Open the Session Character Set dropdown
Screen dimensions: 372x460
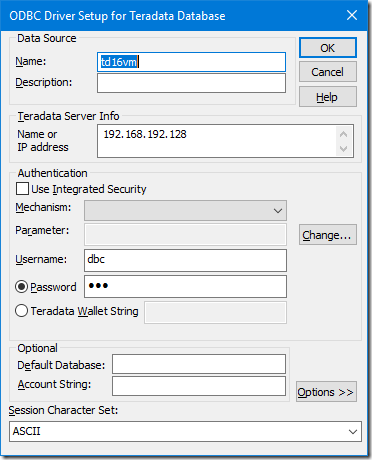[x=185, y=431]
